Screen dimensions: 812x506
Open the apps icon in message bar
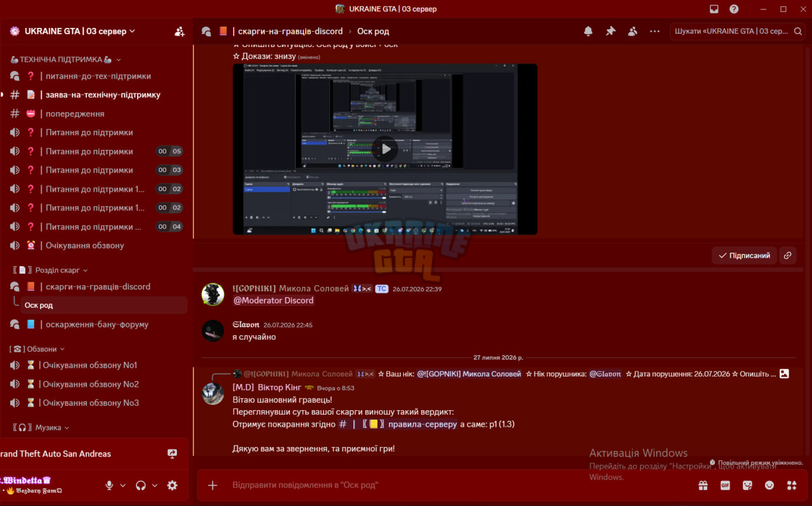792,485
